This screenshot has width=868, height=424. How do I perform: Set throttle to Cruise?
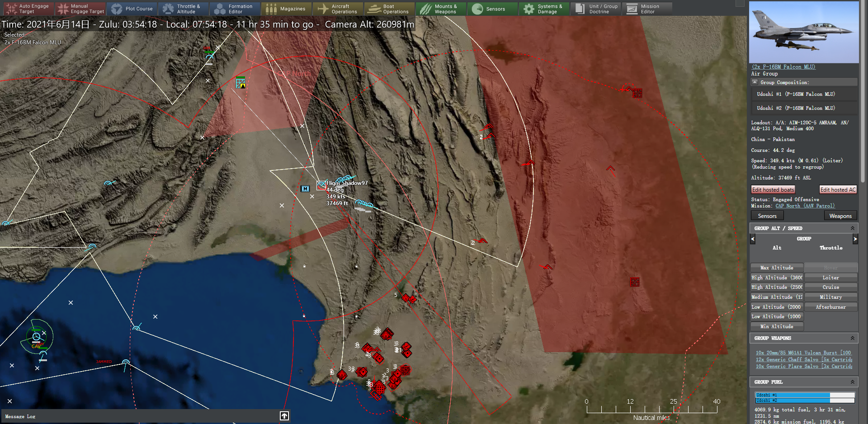click(x=831, y=287)
